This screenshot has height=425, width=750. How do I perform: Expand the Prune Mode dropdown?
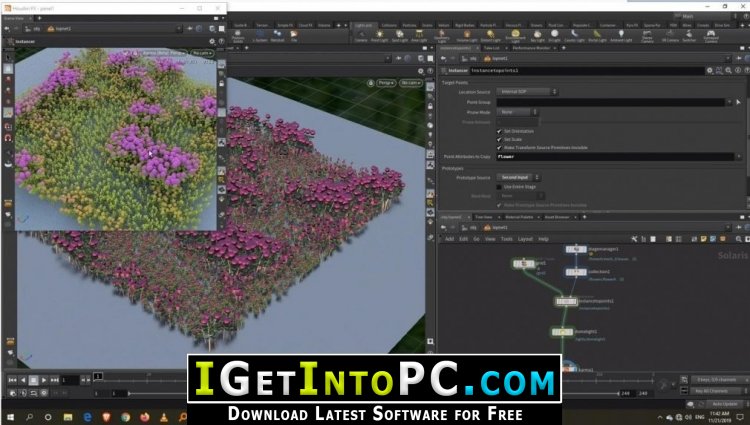point(517,112)
